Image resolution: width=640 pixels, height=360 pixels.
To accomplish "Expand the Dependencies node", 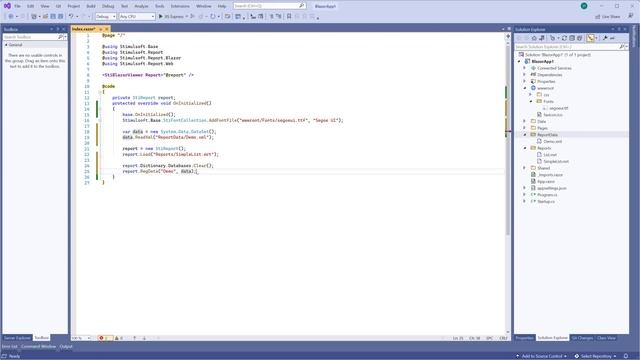I will click(525, 75).
